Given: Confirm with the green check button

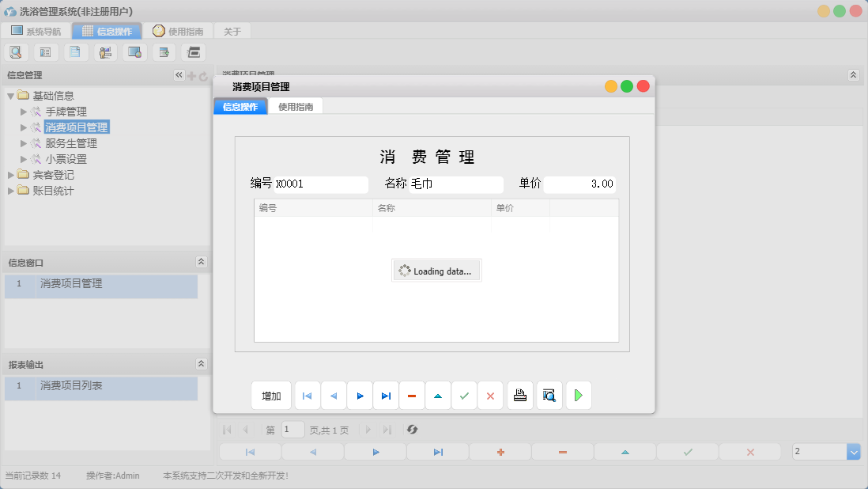Looking at the screenshot, I should (464, 395).
